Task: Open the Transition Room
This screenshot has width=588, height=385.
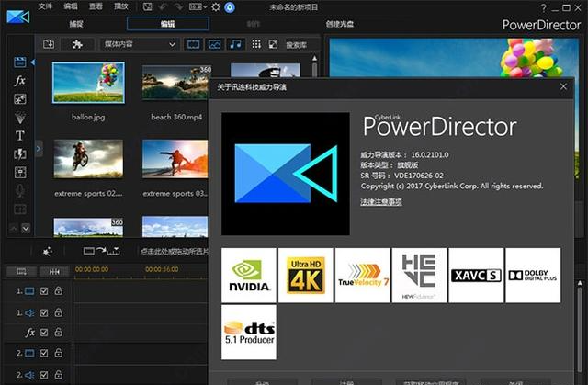Action: click(x=20, y=153)
